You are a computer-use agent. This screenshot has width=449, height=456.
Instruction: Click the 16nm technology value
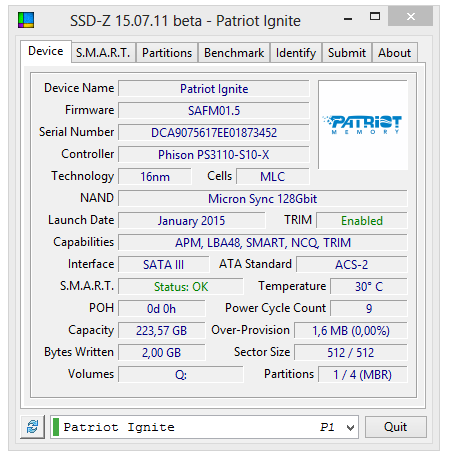[x=155, y=177]
